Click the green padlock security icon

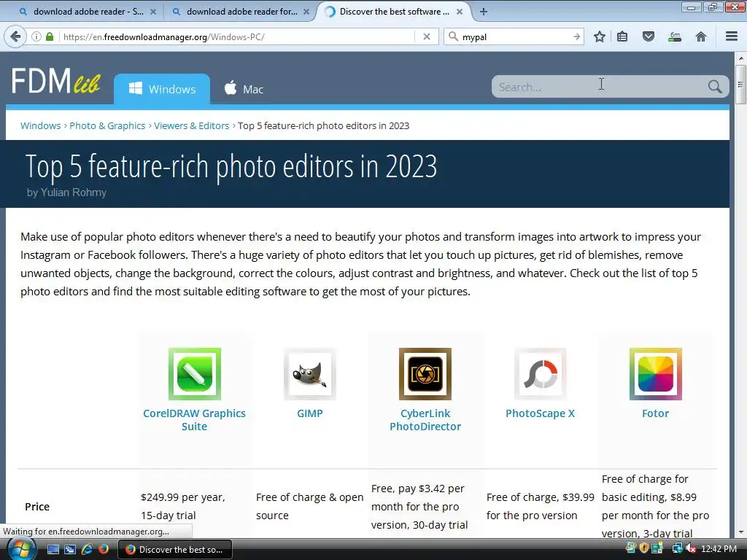(50, 36)
